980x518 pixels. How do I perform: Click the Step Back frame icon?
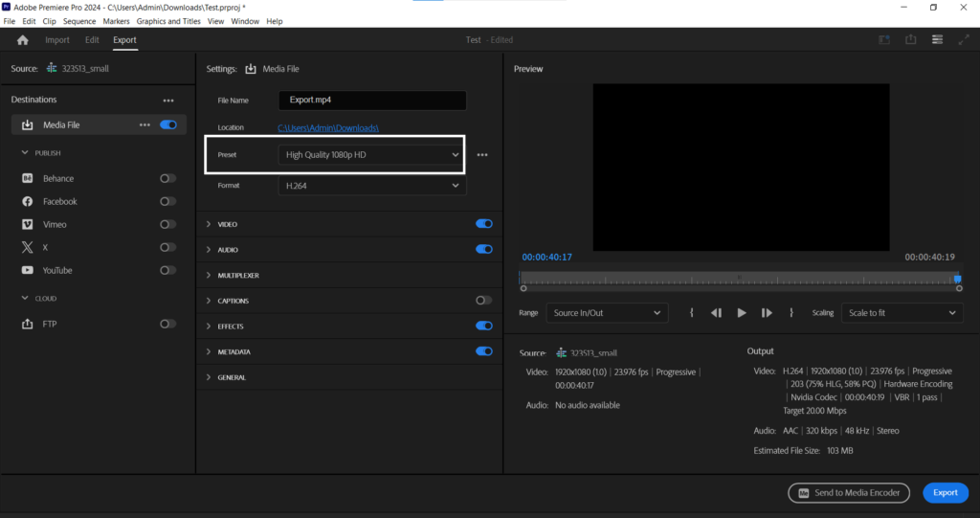click(716, 313)
